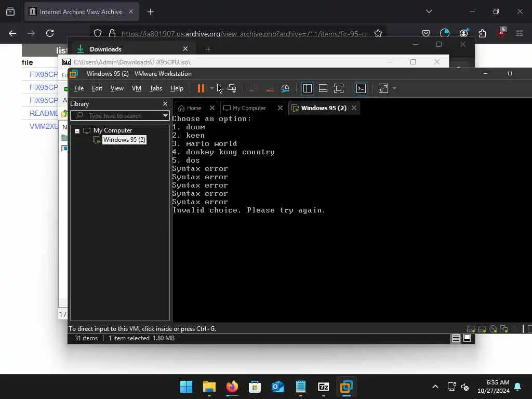
Task: Reload the Internet Archive page
Action: [x=50, y=33]
